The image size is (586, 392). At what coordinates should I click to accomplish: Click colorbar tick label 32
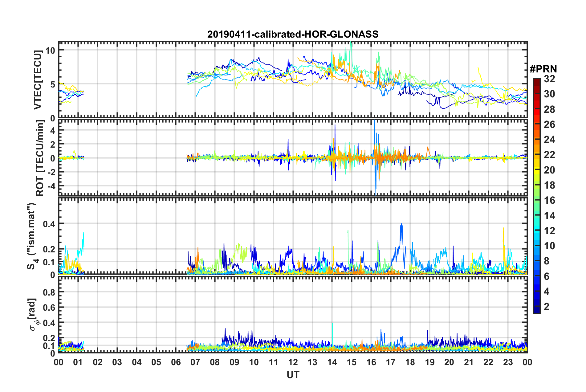(549, 79)
